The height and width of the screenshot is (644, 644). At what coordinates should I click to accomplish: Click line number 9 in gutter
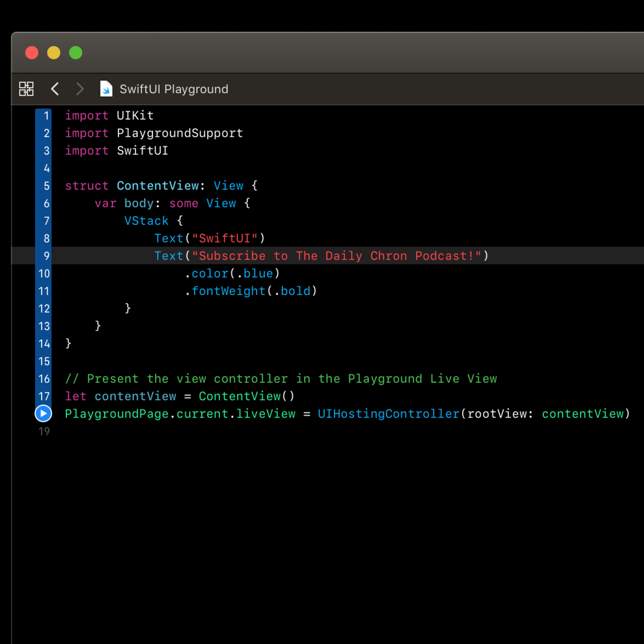click(x=46, y=256)
